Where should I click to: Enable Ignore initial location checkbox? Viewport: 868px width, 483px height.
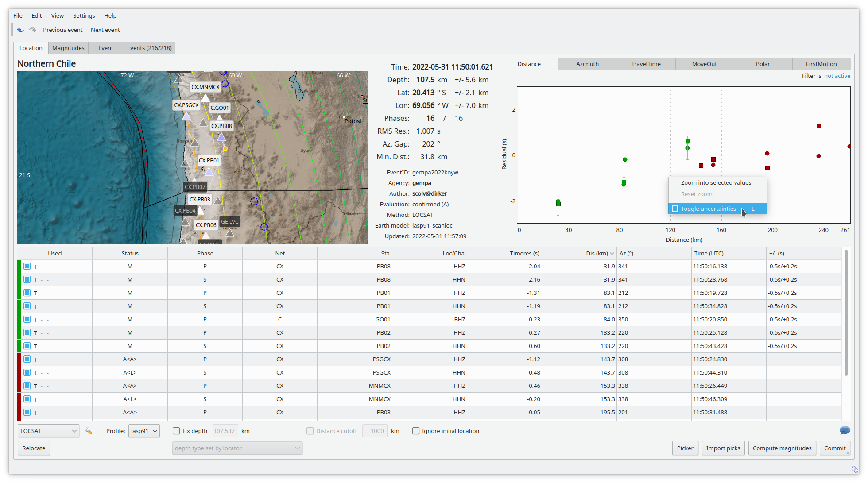click(x=416, y=431)
